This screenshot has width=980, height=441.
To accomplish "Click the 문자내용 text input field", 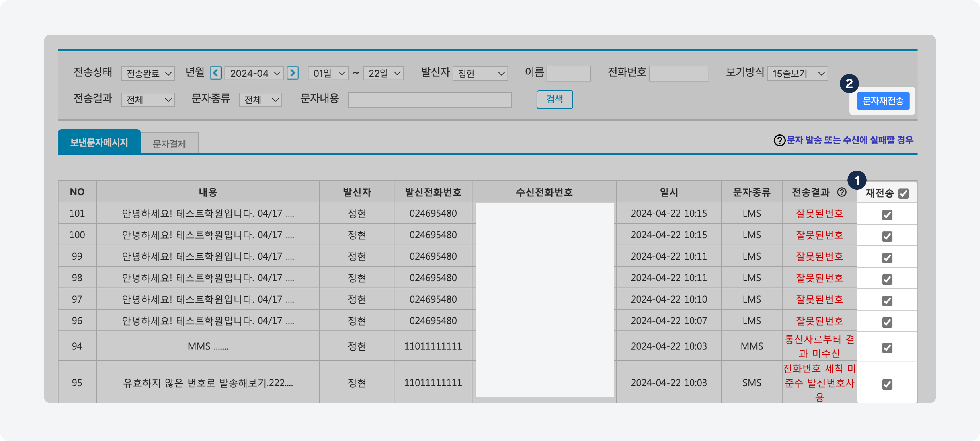I will click(x=429, y=100).
